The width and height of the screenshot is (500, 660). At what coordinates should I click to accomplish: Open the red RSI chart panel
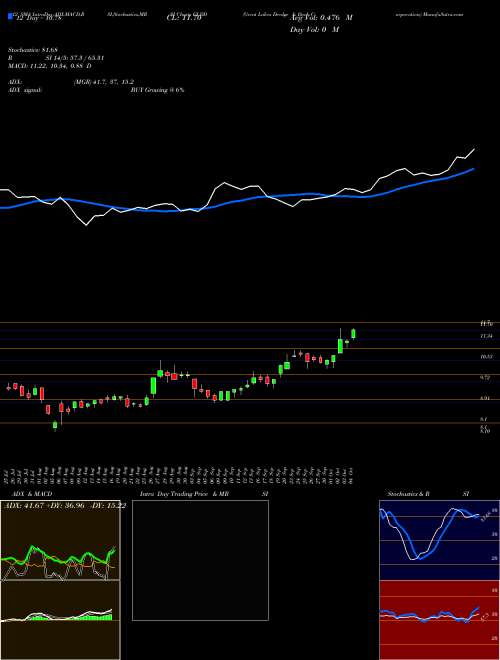tap(439, 620)
